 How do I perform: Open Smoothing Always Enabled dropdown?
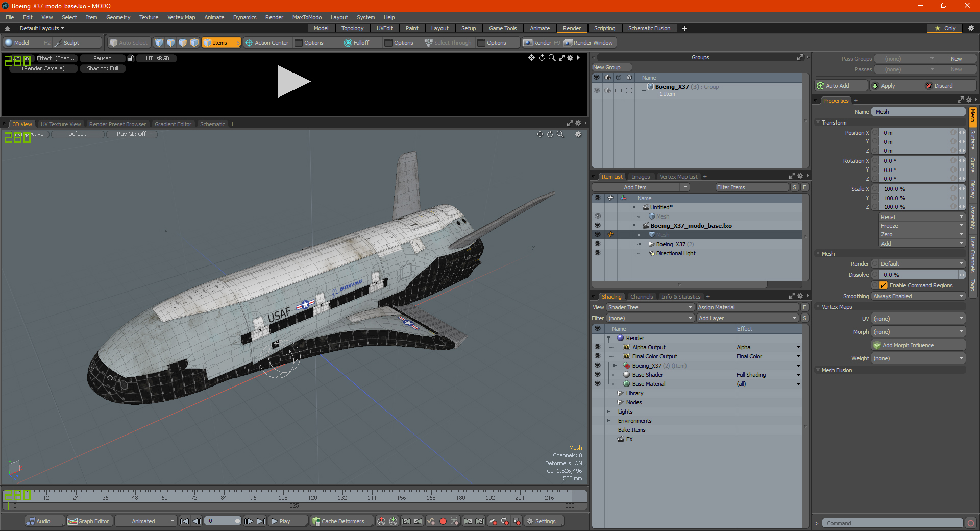point(918,296)
